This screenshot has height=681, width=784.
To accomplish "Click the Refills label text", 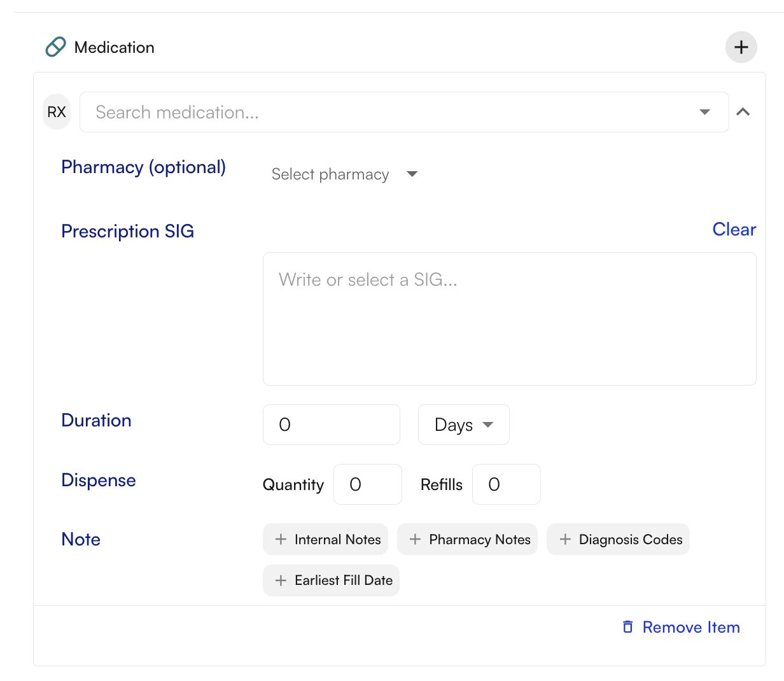I will (442, 485).
